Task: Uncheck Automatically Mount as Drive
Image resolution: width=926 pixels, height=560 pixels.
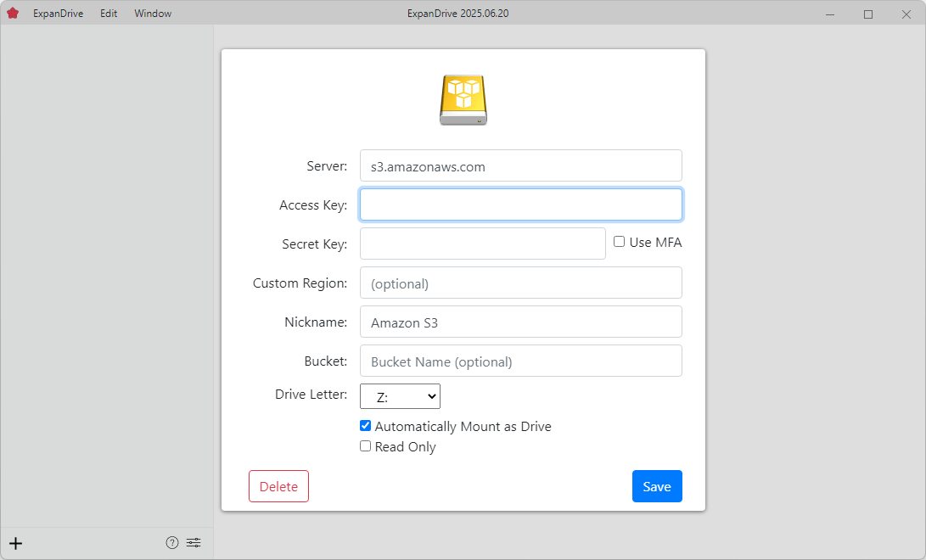Action: pos(366,425)
